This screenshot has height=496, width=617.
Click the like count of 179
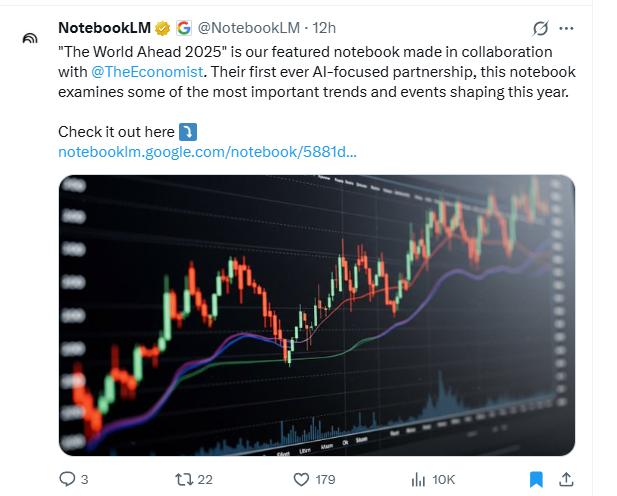[326, 480]
